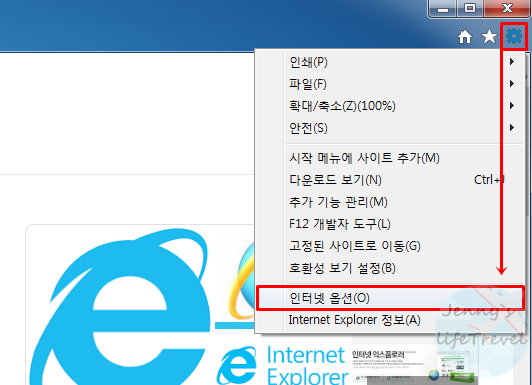
Task: Select 호환성 보기 설정(B)
Action: click(390, 268)
